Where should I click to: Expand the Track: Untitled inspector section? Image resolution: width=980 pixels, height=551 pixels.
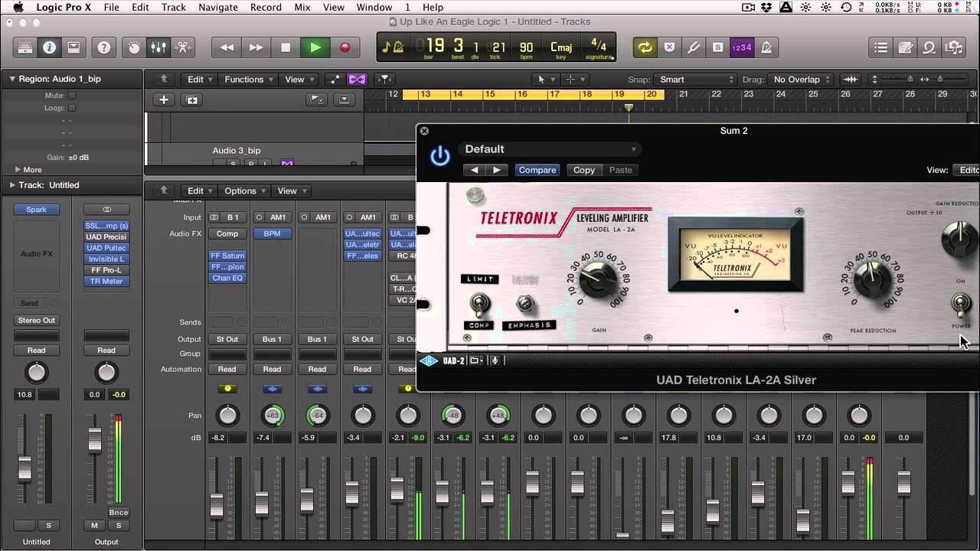12,185
